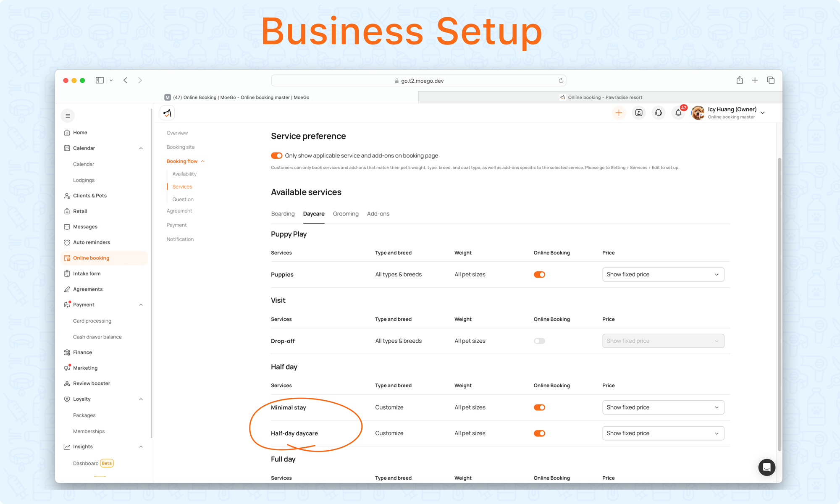Open the chat bubble widget
Screen dimensions: 840x504
coord(766,467)
